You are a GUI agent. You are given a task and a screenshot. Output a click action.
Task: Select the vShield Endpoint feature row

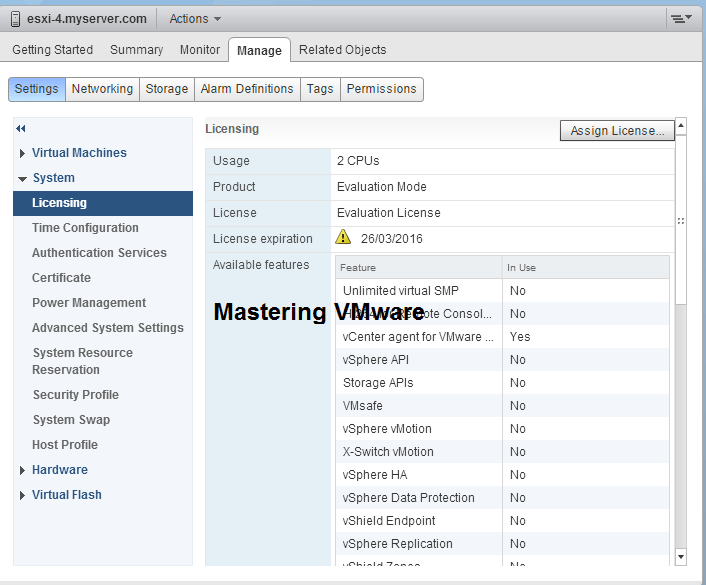(502, 520)
